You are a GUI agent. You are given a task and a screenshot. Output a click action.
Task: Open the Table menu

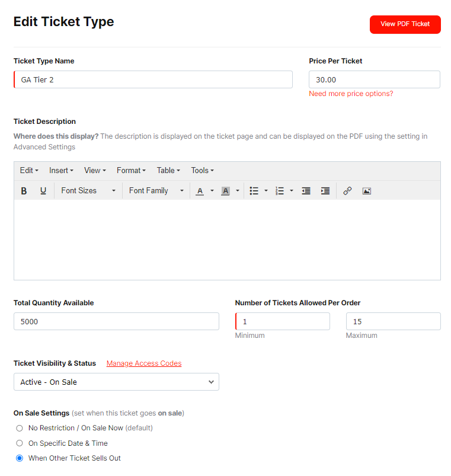[x=168, y=170]
